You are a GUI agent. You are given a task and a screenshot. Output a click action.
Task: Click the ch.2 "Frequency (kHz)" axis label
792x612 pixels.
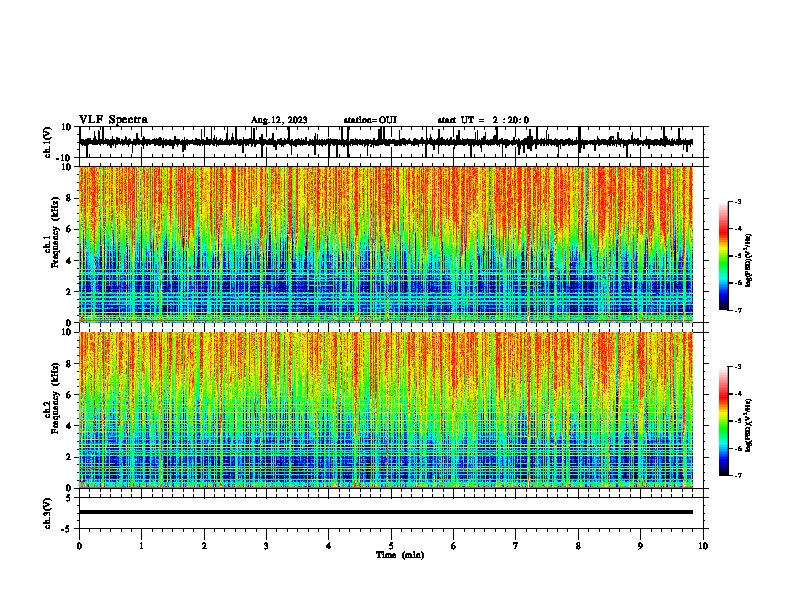pyautogui.click(x=55, y=398)
